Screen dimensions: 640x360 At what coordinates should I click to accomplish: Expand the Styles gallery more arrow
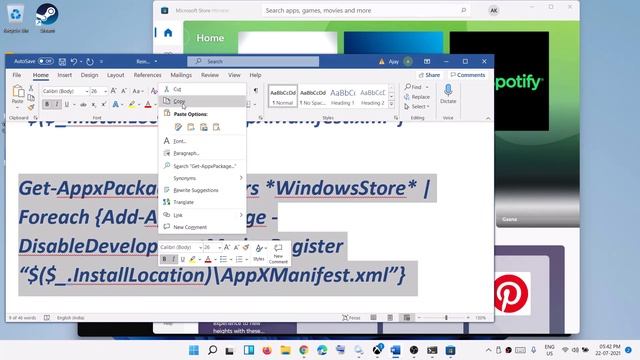click(391, 105)
